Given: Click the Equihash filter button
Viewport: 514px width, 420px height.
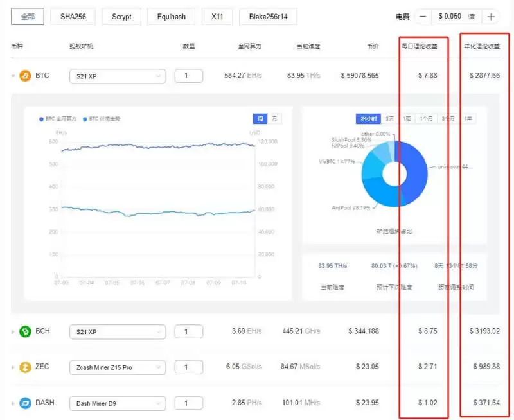Looking at the screenshot, I should tap(171, 16).
